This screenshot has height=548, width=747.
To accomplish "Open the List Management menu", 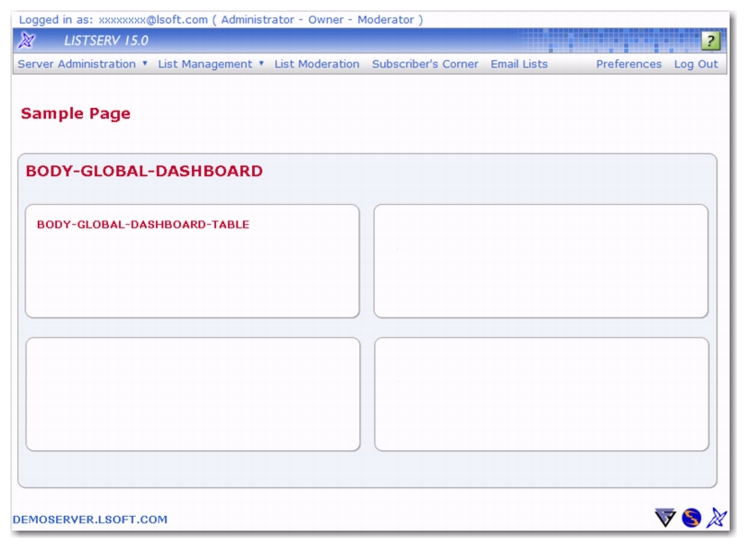I will 205,64.
